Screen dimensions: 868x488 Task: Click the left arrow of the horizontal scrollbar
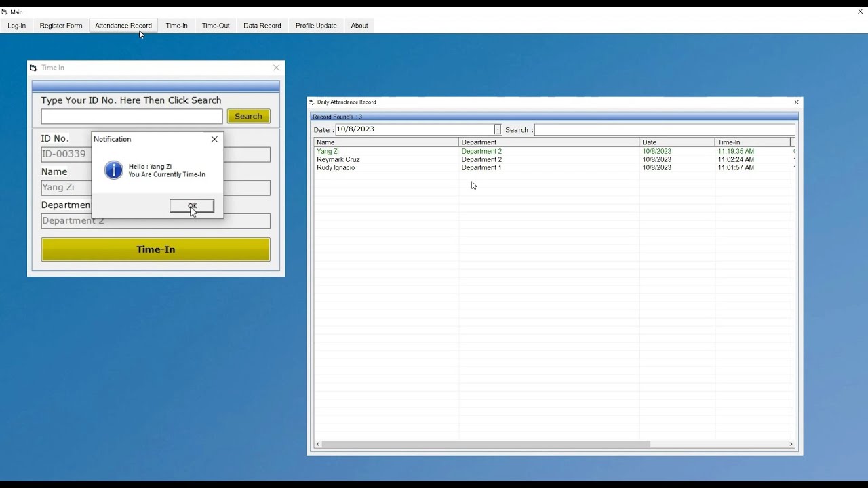click(318, 444)
